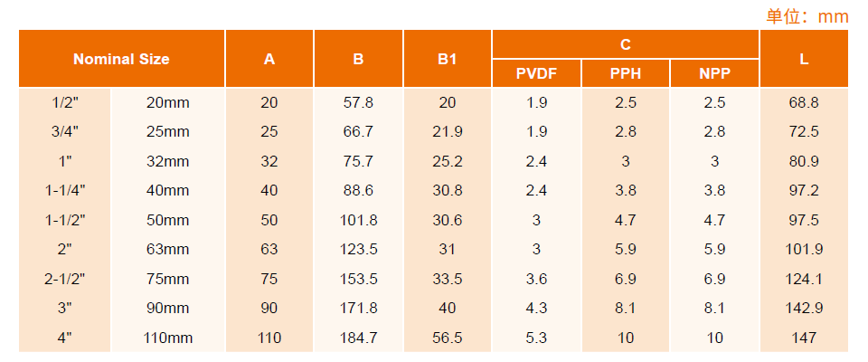Select the NPP sub-header cell

click(x=714, y=73)
